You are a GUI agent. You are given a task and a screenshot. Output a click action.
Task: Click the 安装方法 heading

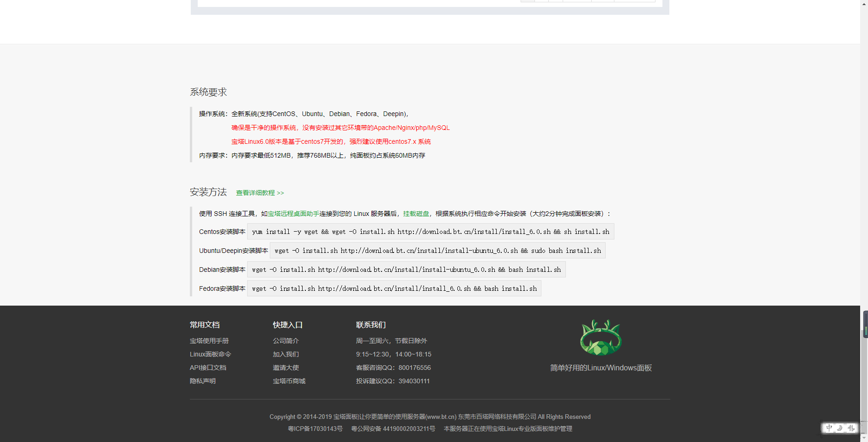(208, 192)
